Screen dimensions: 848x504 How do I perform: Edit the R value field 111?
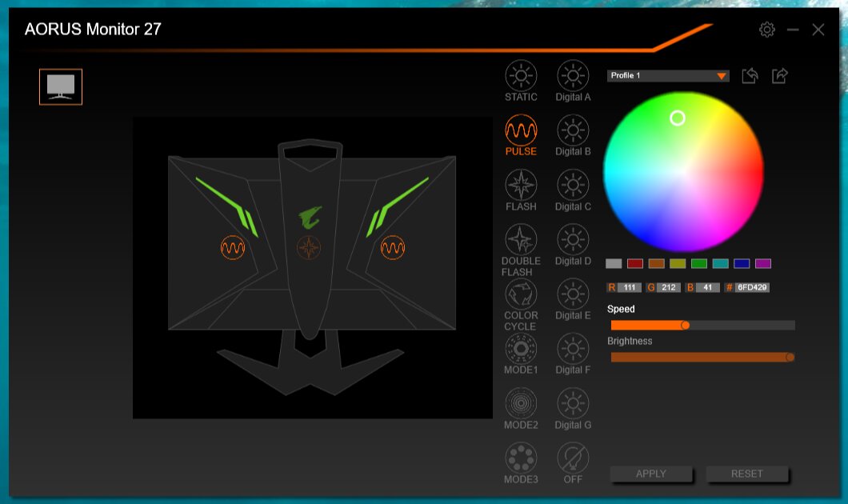[x=629, y=287]
